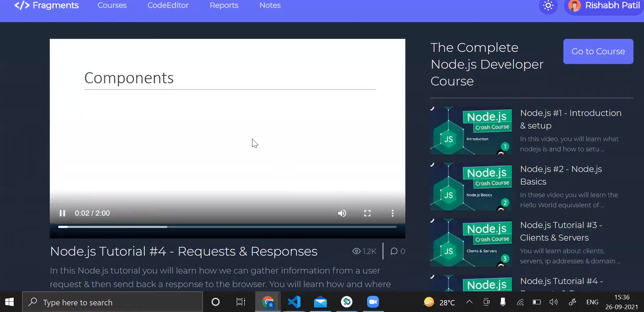Toggle the light/dark theme sun icon
The width and height of the screenshot is (644, 312).
pyautogui.click(x=548, y=6)
